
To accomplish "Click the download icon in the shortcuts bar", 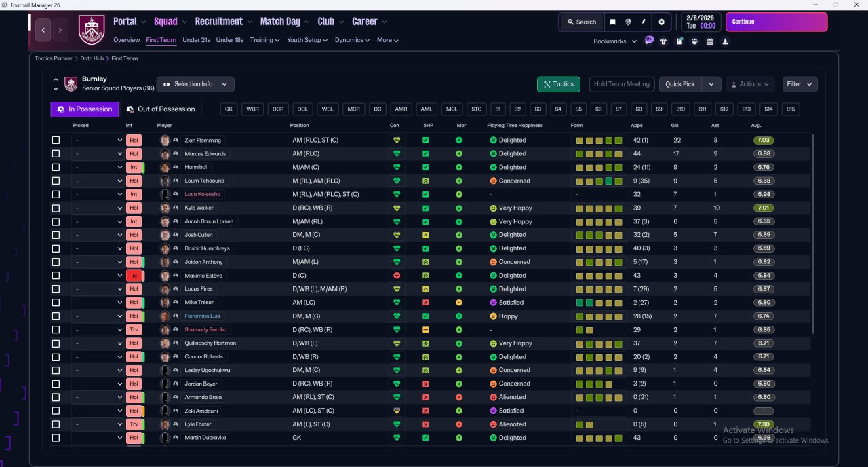I will point(726,41).
